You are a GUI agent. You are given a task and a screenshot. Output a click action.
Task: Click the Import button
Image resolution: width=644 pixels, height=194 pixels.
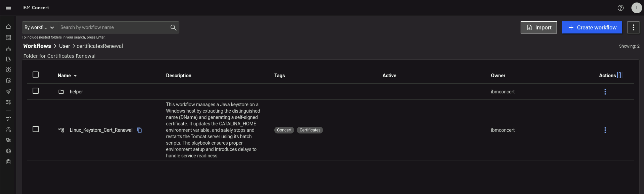coord(538,27)
